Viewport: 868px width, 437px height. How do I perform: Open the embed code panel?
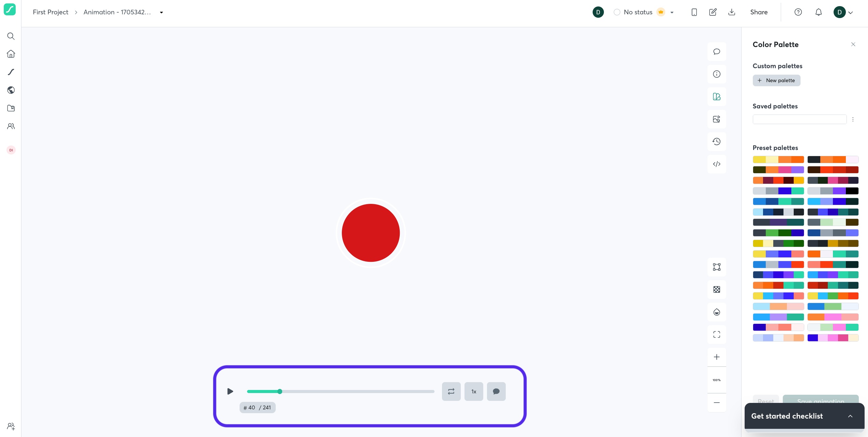(717, 164)
